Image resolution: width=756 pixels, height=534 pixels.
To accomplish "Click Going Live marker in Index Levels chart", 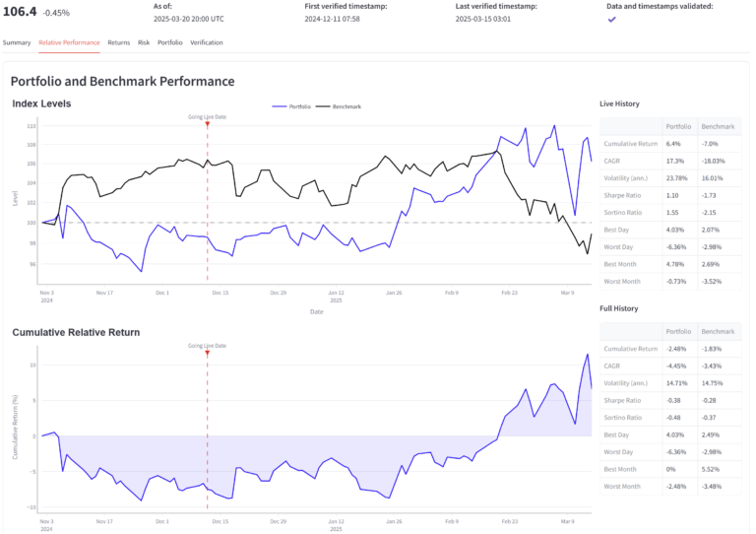I will 207,124.
